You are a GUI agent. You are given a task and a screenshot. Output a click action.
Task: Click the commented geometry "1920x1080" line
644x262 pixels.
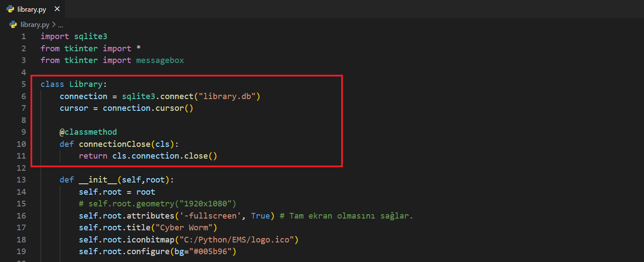(x=157, y=204)
